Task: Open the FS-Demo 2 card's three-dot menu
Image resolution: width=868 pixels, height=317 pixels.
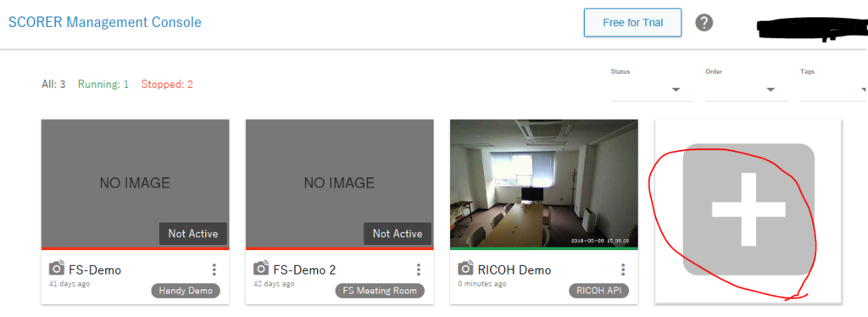Action: tap(419, 270)
